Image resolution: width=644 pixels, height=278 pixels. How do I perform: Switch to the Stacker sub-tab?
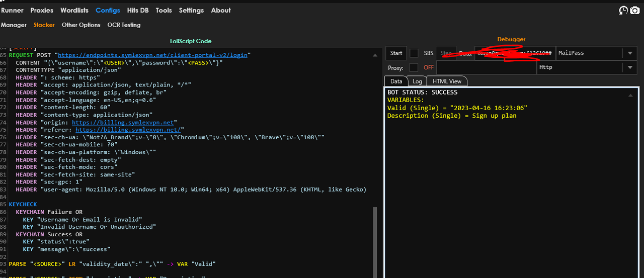point(44,25)
